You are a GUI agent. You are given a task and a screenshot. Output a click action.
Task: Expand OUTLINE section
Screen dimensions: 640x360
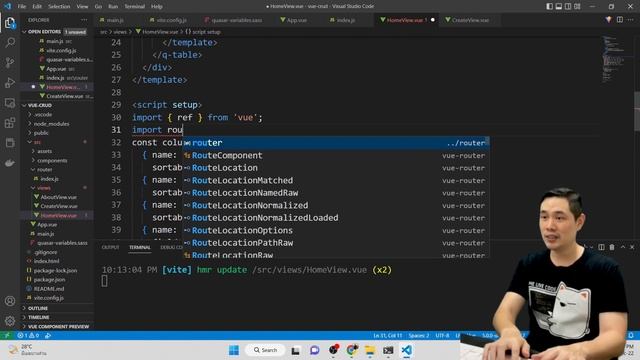pyautogui.click(x=38, y=308)
